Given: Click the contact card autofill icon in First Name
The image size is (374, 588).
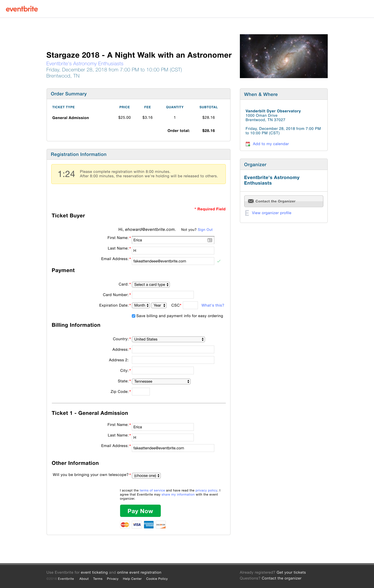Looking at the screenshot, I should click(x=210, y=240).
